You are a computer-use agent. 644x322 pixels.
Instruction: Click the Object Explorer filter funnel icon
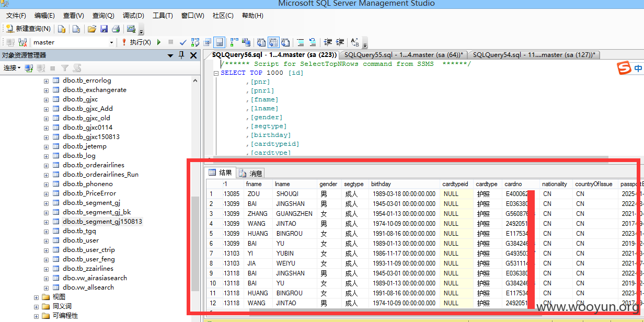click(x=65, y=68)
